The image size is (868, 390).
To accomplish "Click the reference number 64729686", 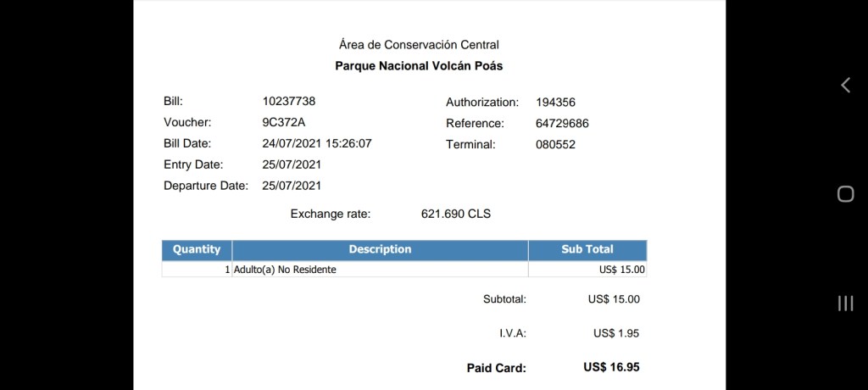I will [x=562, y=124].
